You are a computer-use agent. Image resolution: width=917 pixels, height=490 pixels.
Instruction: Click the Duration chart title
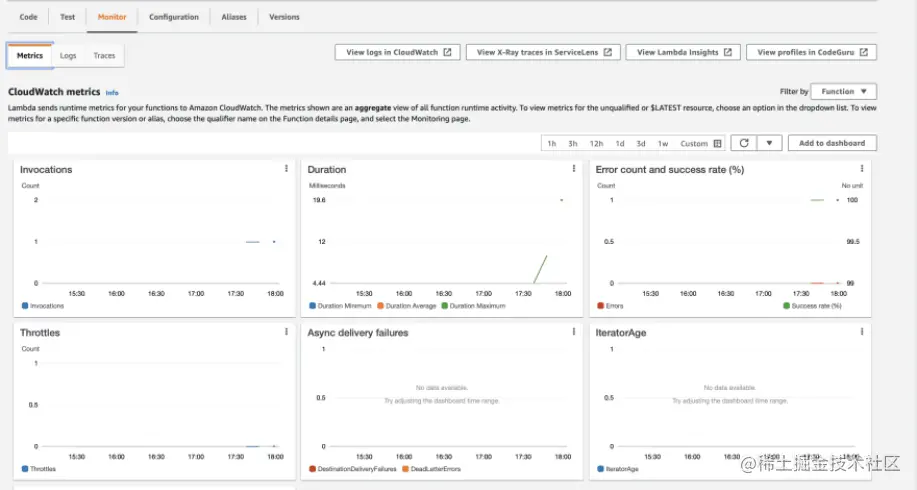[x=327, y=170]
